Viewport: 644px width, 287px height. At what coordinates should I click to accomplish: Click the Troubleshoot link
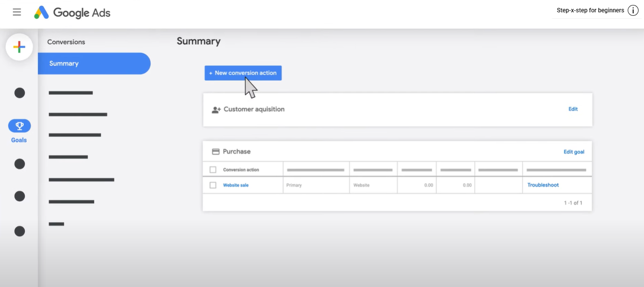[x=543, y=185]
